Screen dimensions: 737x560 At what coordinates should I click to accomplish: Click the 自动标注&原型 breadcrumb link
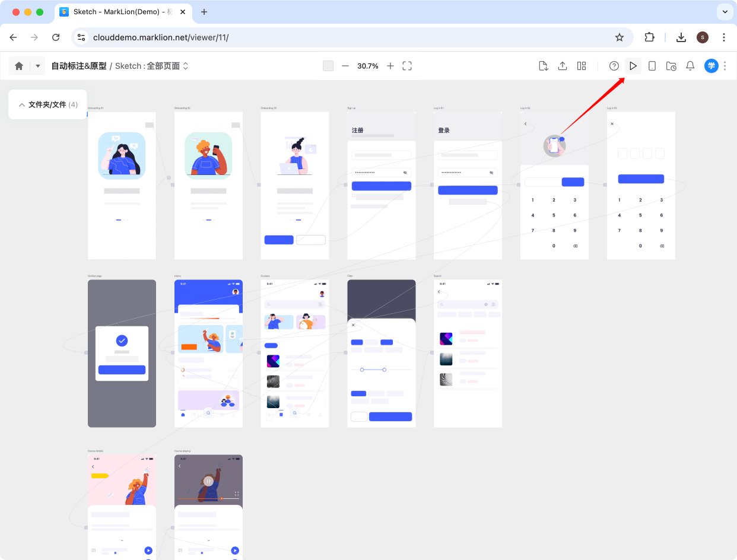[x=80, y=66]
